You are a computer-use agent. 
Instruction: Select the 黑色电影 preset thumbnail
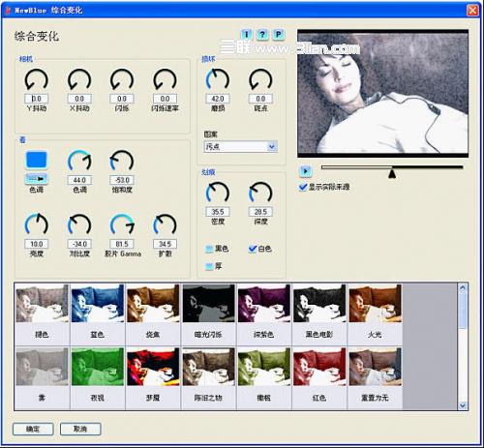(319, 304)
